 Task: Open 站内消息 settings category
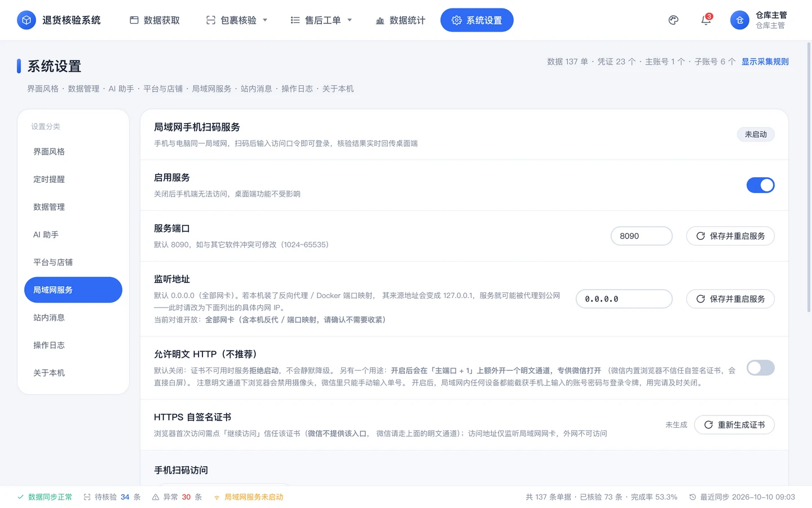73,318
